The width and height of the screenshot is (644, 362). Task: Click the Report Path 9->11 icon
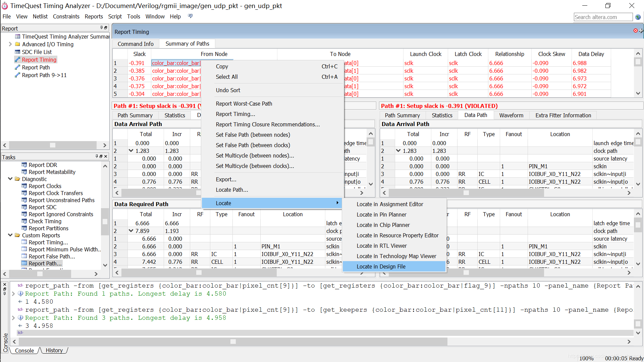click(17, 75)
